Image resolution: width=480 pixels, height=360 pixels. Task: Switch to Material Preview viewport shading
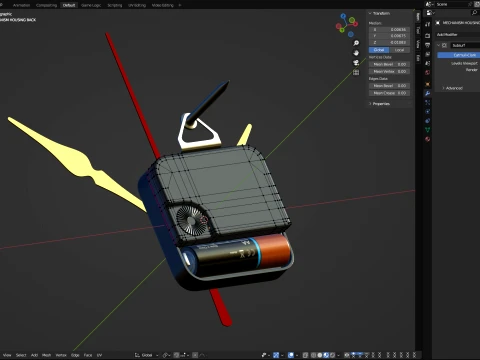[x=326, y=355]
